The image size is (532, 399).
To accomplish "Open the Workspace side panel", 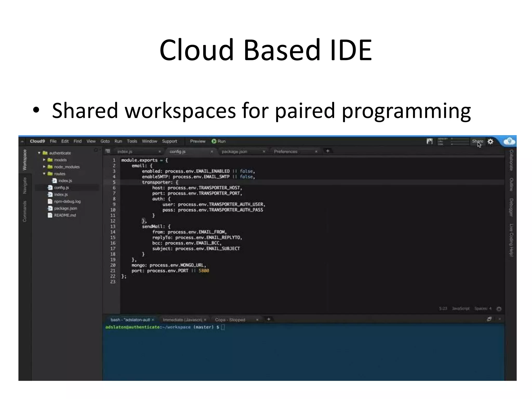I will [25, 160].
